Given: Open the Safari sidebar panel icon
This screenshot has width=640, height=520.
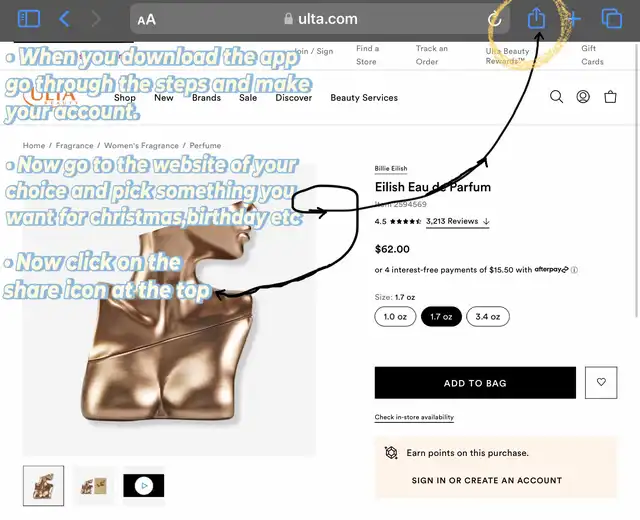Looking at the screenshot, I should point(29,19).
